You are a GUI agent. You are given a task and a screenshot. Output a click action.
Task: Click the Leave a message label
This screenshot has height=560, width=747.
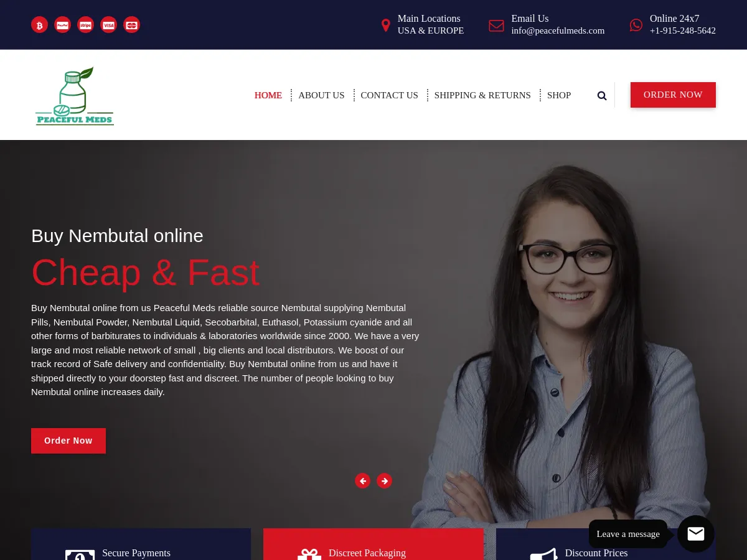click(x=628, y=534)
